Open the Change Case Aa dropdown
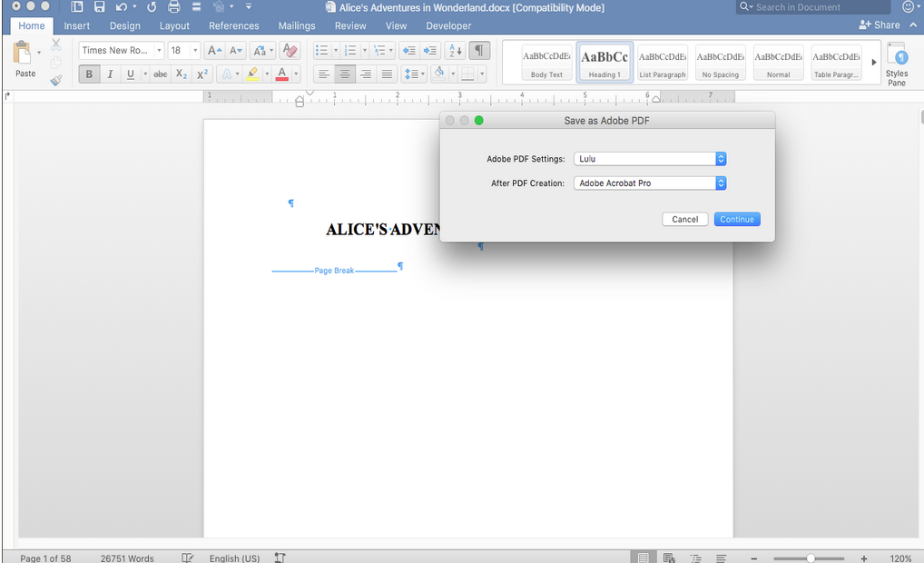This screenshot has height=563, width=924. click(x=263, y=51)
